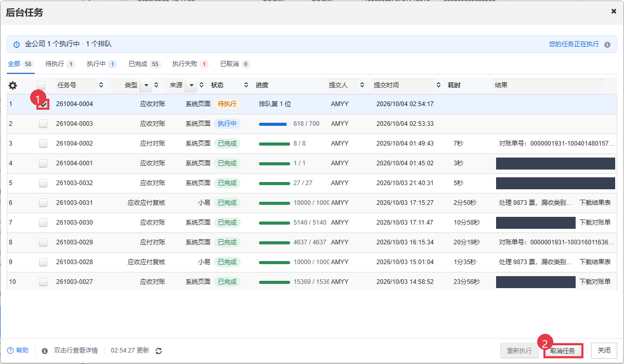
Task: Click the 执行中 status badge of 261004-0003
Action: 227,124
